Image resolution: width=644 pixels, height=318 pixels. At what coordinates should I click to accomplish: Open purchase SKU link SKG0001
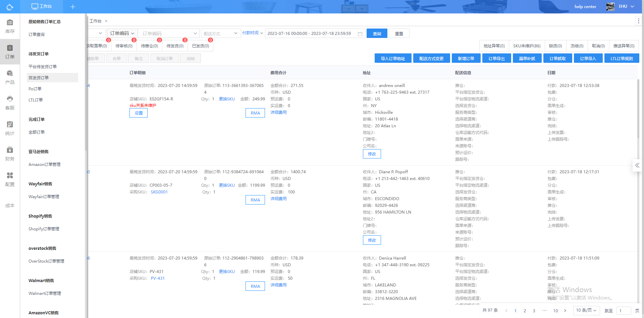(x=159, y=192)
